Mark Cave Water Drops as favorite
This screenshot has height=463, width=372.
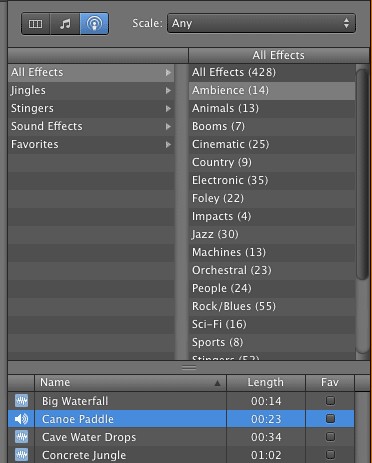point(330,436)
